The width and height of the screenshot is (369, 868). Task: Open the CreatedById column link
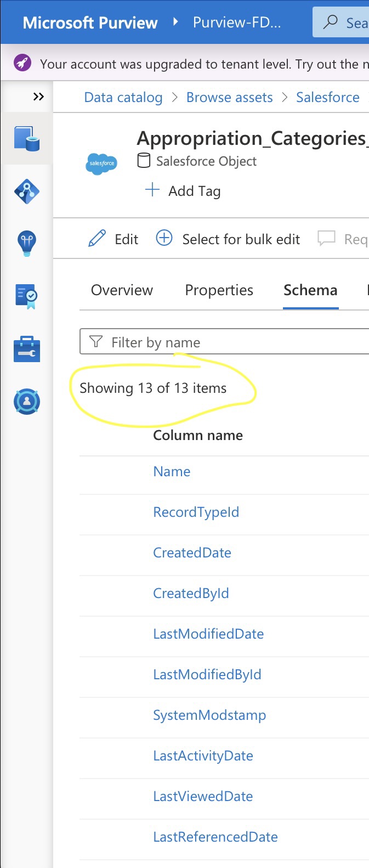(191, 593)
